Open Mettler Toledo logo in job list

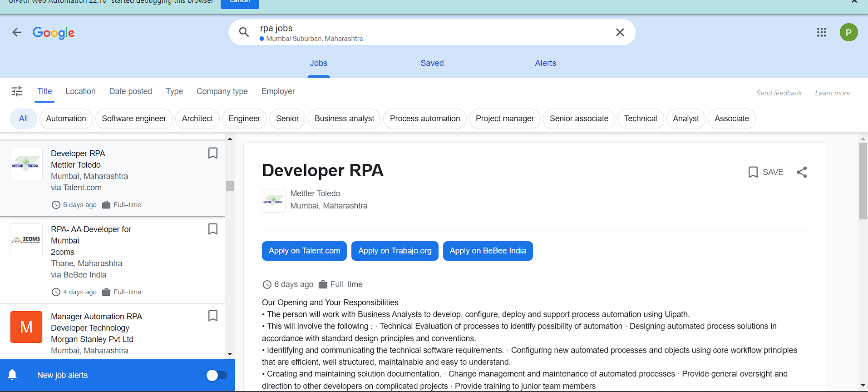pyautogui.click(x=26, y=164)
